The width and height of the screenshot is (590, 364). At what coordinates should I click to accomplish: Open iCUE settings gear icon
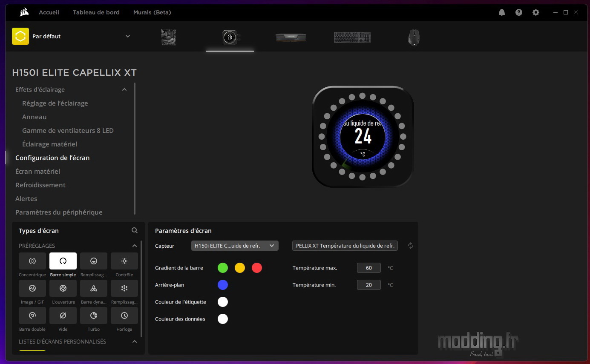[x=536, y=12]
